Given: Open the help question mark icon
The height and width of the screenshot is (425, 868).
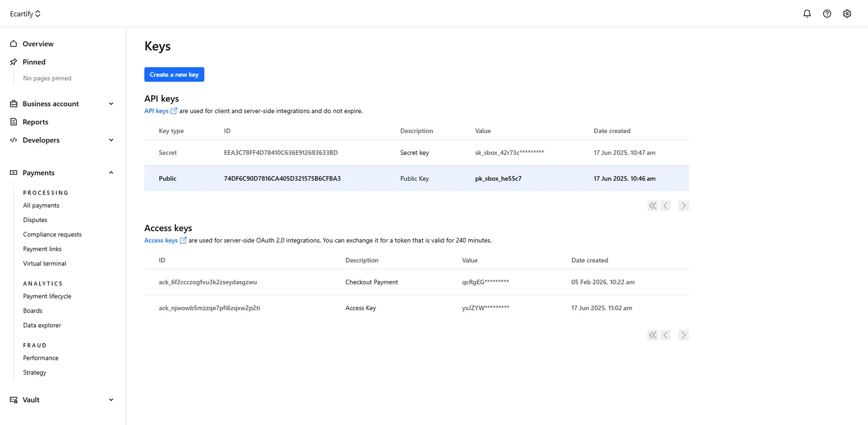Looking at the screenshot, I should point(827,14).
